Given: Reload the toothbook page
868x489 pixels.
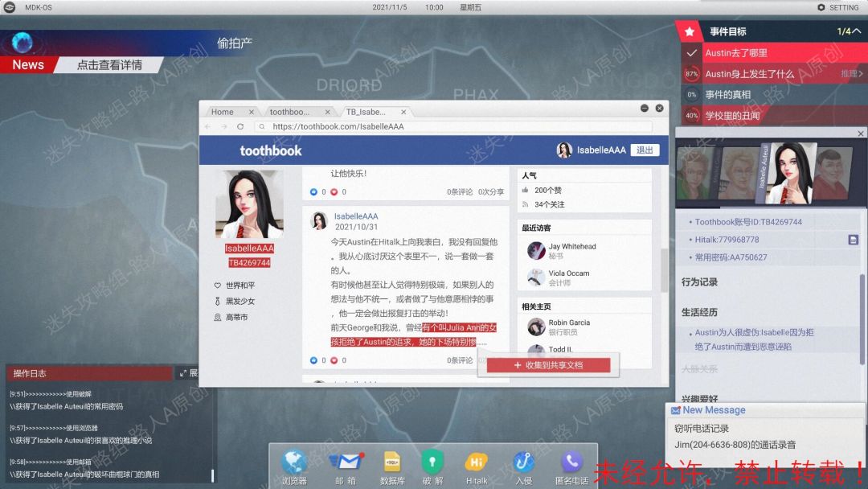Looking at the screenshot, I should 240,127.
